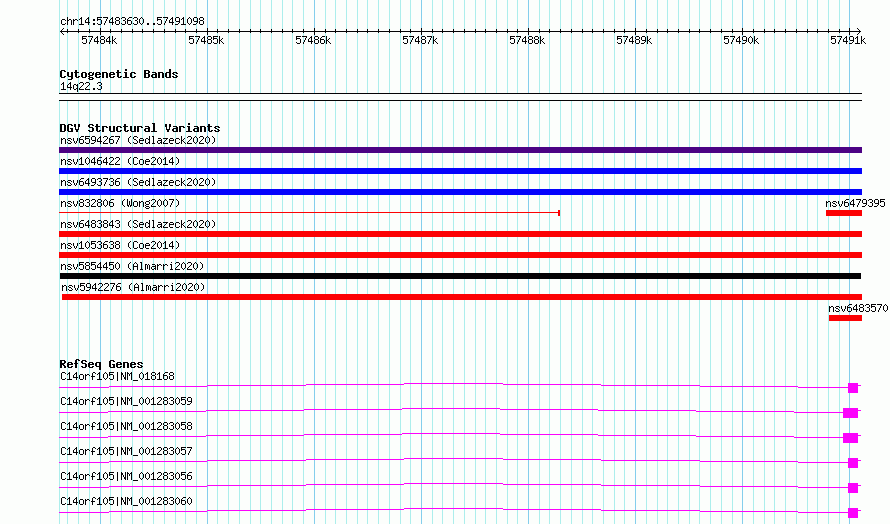Open the C14orf105|NM_001283060 transcript label
Screen dimensions: 890x524
coord(126,501)
